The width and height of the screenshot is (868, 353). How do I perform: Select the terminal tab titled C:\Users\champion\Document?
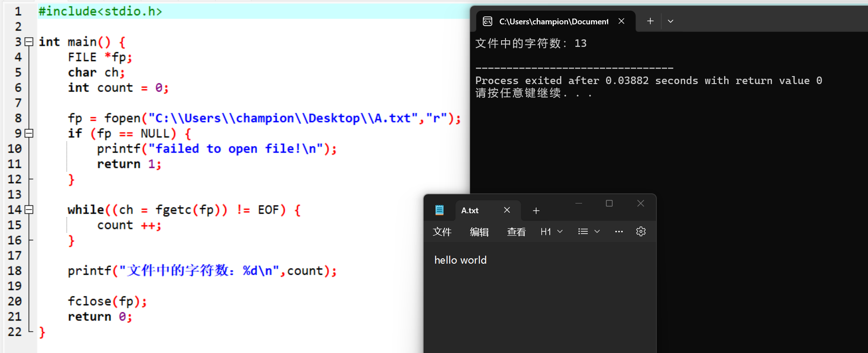pyautogui.click(x=556, y=21)
